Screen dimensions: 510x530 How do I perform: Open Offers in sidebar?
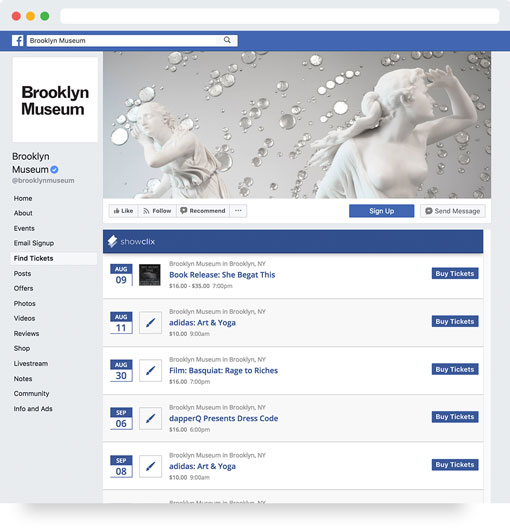point(23,288)
